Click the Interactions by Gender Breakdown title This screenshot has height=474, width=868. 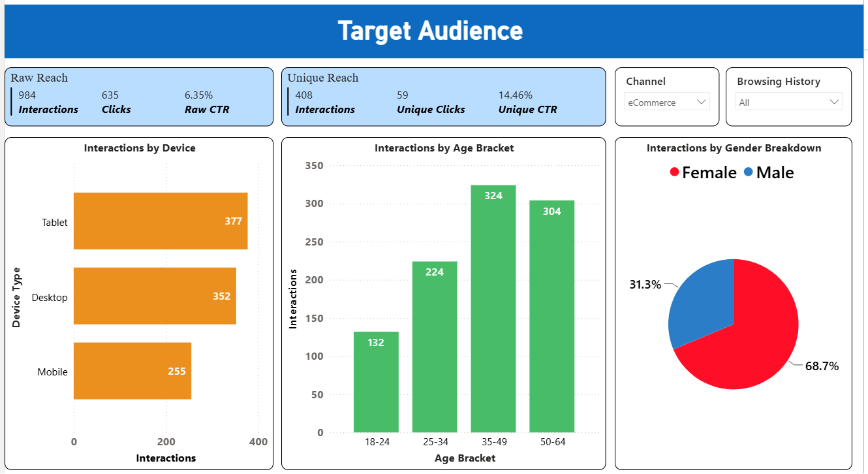[x=734, y=148]
